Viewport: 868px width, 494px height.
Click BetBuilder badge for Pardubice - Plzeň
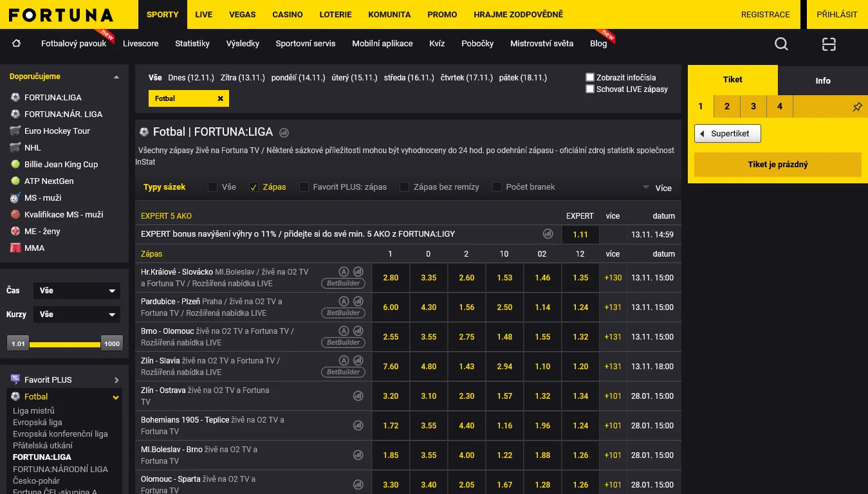tap(343, 313)
